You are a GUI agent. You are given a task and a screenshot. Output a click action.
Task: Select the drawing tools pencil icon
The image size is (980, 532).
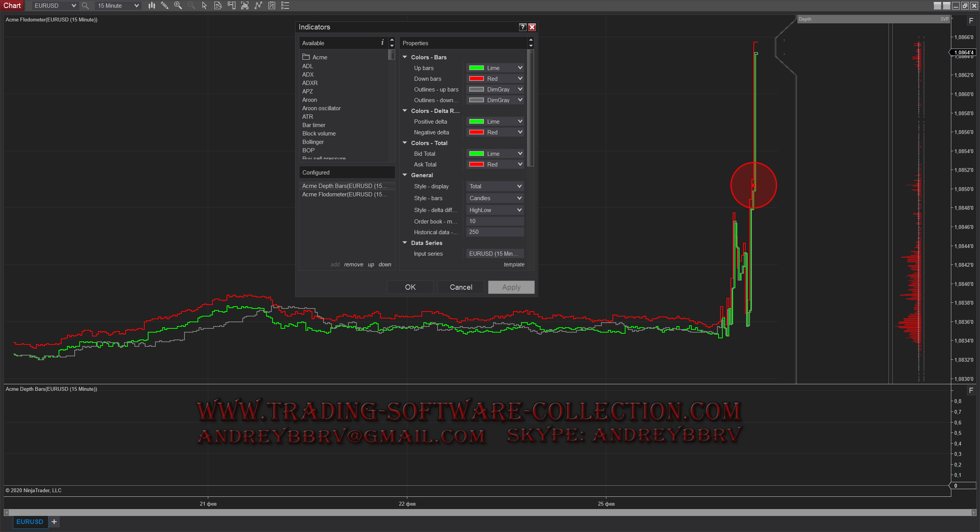[x=165, y=5]
